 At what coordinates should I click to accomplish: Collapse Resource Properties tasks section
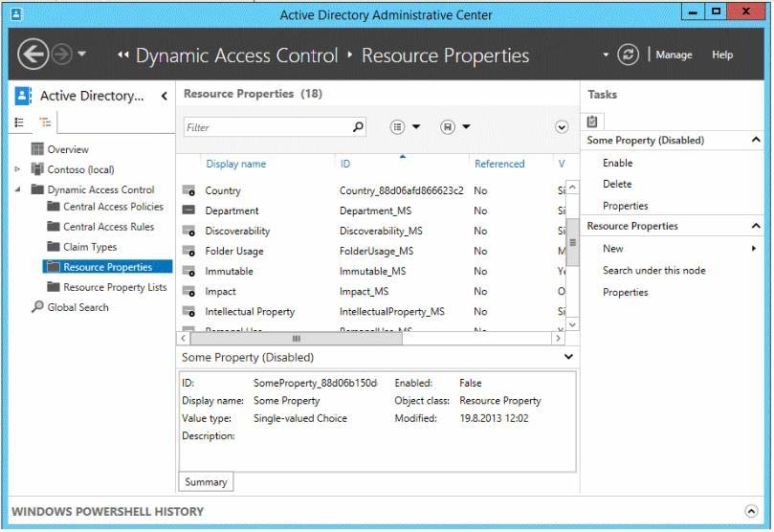(x=756, y=226)
